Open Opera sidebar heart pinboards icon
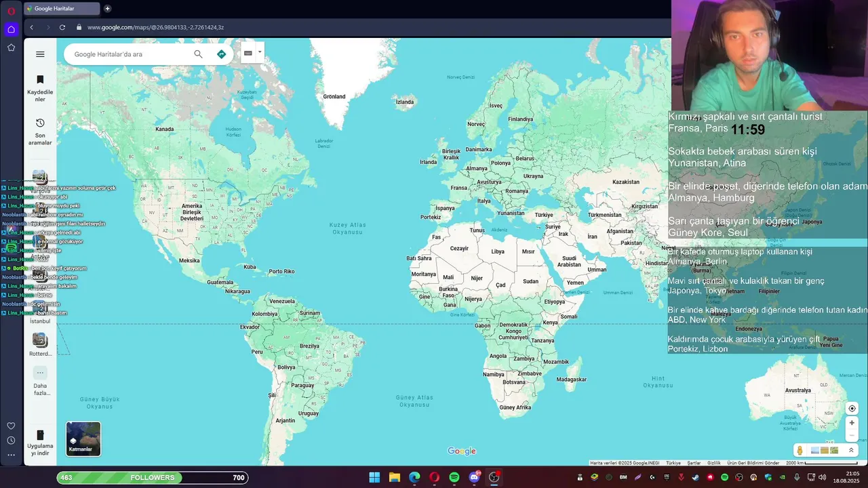868x488 pixels. tap(11, 426)
